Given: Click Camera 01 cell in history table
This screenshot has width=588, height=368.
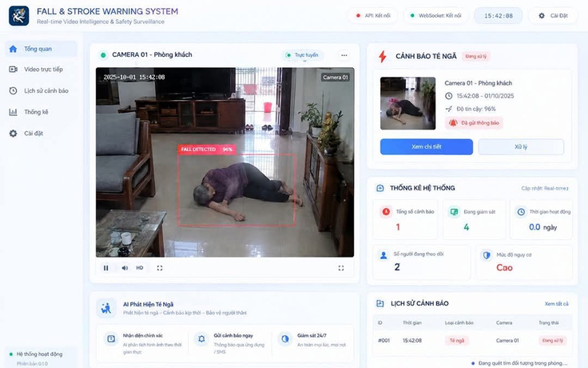Looking at the screenshot, I should click(x=507, y=341).
